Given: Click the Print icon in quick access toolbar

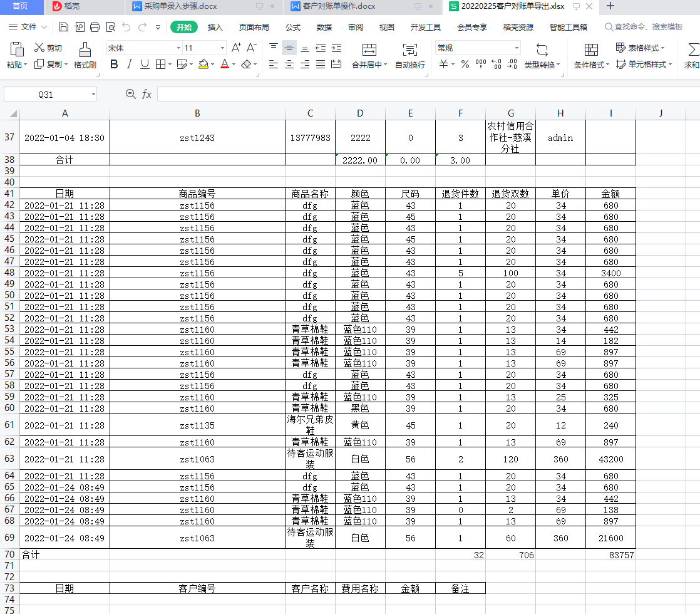Looking at the screenshot, I should 95,27.
